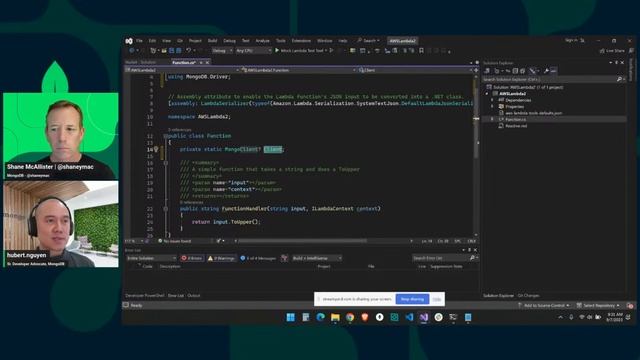Close the Solution Explorer panel
The height and width of the screenshot is (360, 640).
click(622, 62)
